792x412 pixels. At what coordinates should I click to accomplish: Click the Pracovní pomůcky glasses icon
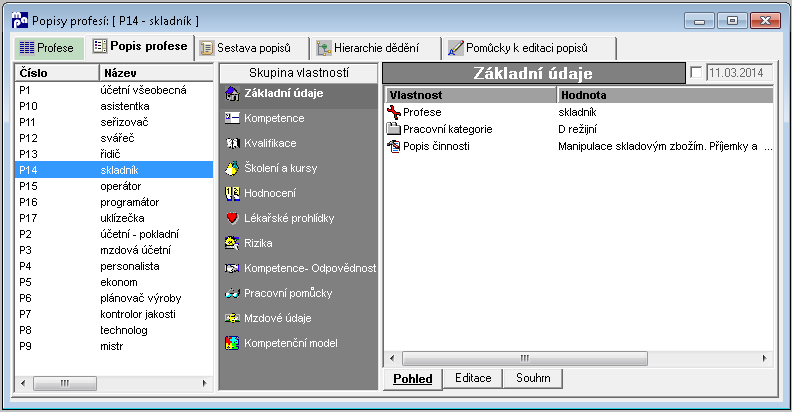point(232,293)
